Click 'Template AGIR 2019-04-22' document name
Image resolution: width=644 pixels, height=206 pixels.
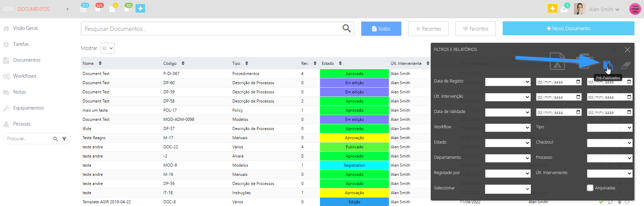(107, 202)
